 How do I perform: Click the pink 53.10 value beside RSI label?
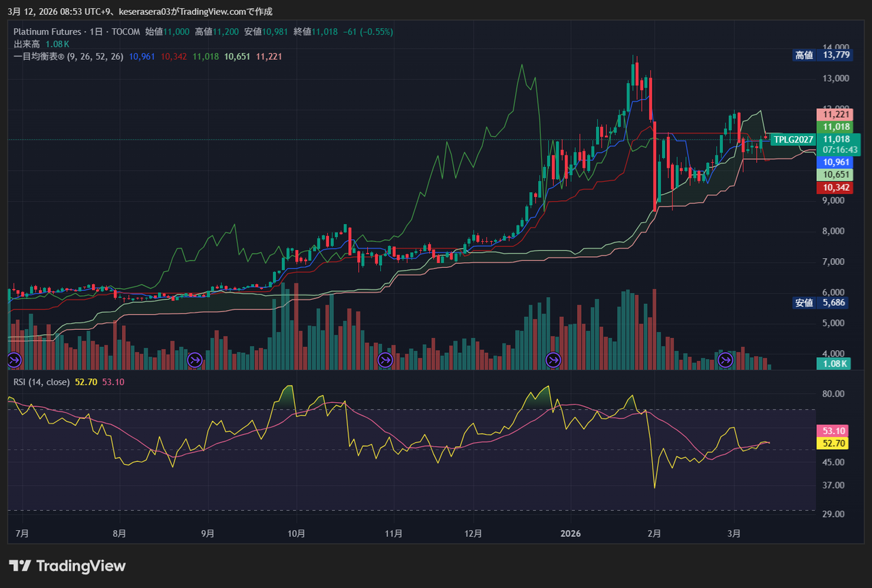tap(113, 382)
